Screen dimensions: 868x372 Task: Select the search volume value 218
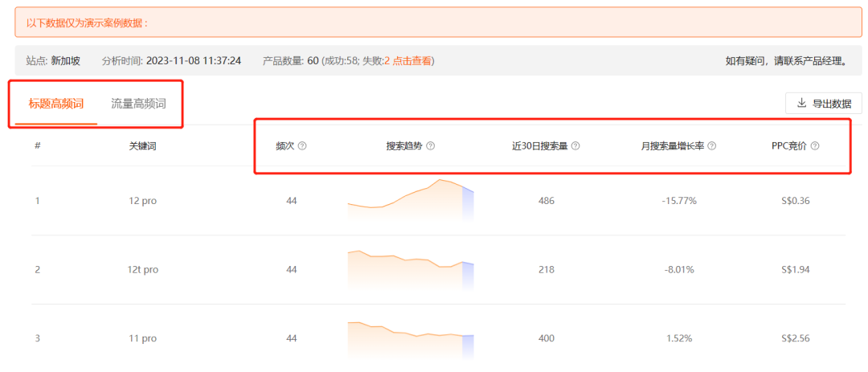click(x=546, y=270)
